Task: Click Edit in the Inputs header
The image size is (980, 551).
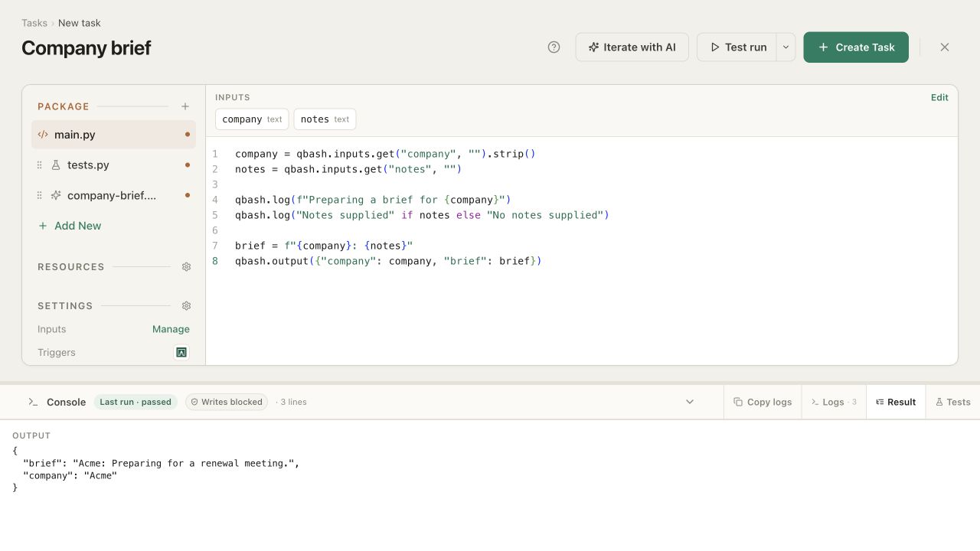Action: click(939, 97)
